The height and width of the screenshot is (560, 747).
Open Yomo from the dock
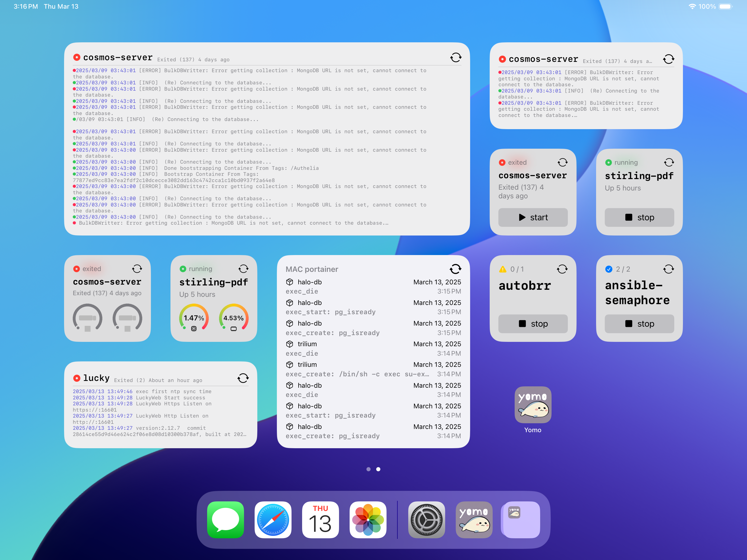pyautogui.click(x=474, y=520)
